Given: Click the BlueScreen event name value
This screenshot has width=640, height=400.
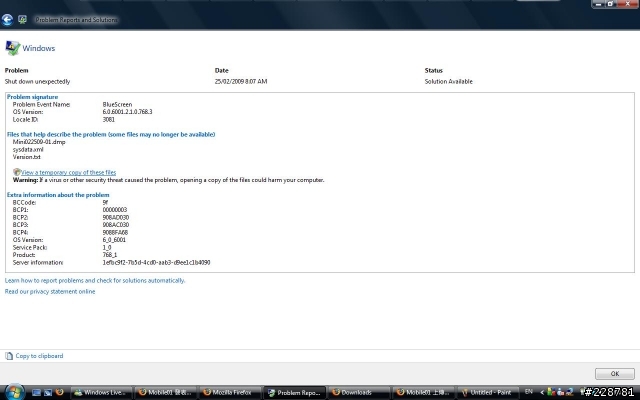Looking at the screenshot, I should pos(117,104).
